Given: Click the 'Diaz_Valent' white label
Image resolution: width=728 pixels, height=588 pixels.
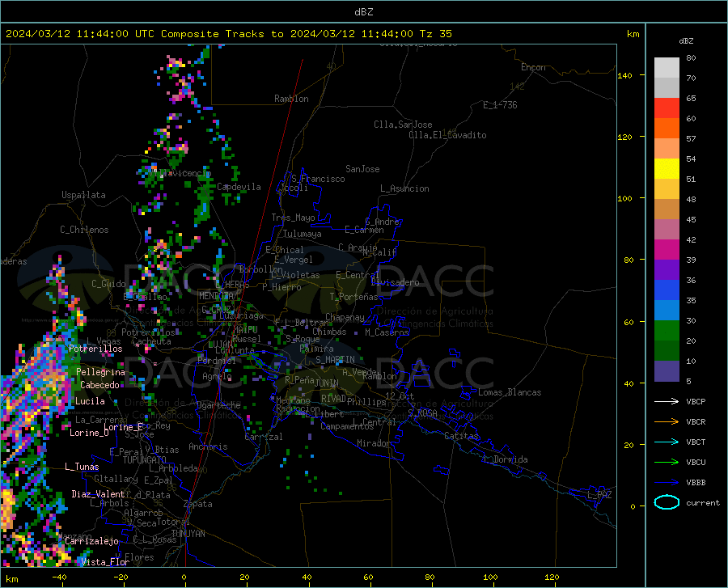Looking at the screenshot, I should (x=98, y=494).
